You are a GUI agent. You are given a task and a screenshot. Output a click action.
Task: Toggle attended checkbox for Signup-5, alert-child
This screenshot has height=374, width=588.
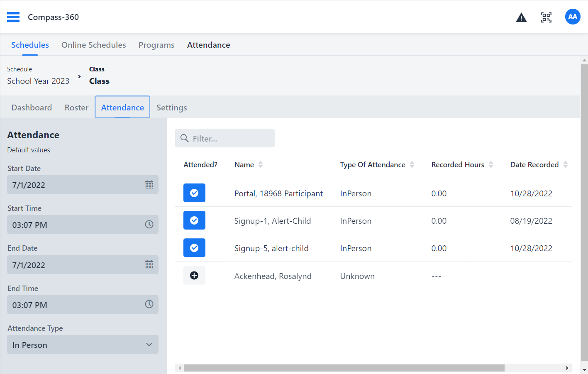coord(194,248)
